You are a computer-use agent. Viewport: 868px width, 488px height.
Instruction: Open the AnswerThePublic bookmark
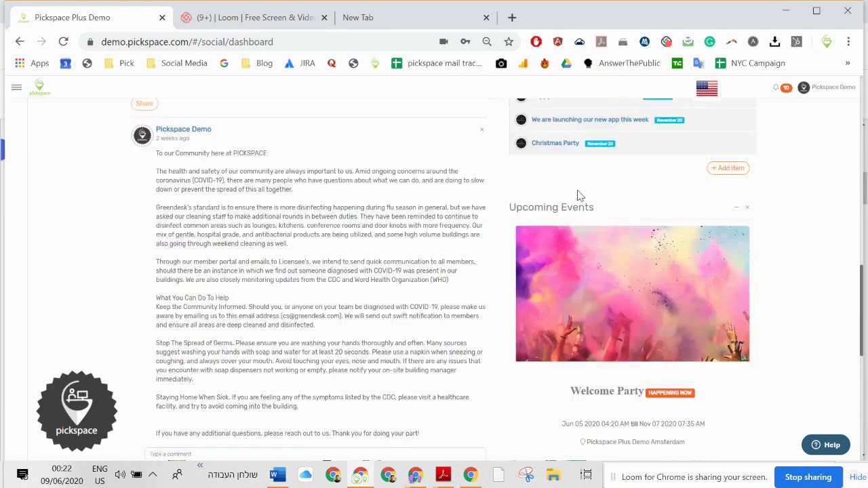click(622, 63)
